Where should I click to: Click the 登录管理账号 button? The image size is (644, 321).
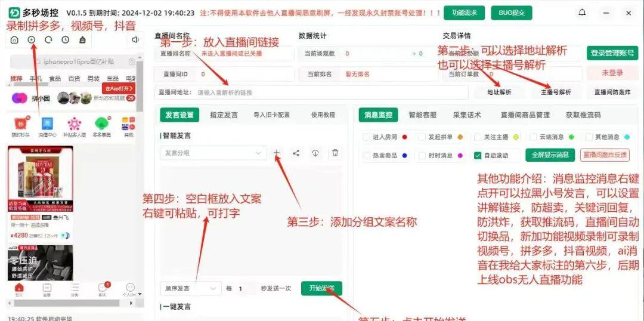tap(612, 53)
